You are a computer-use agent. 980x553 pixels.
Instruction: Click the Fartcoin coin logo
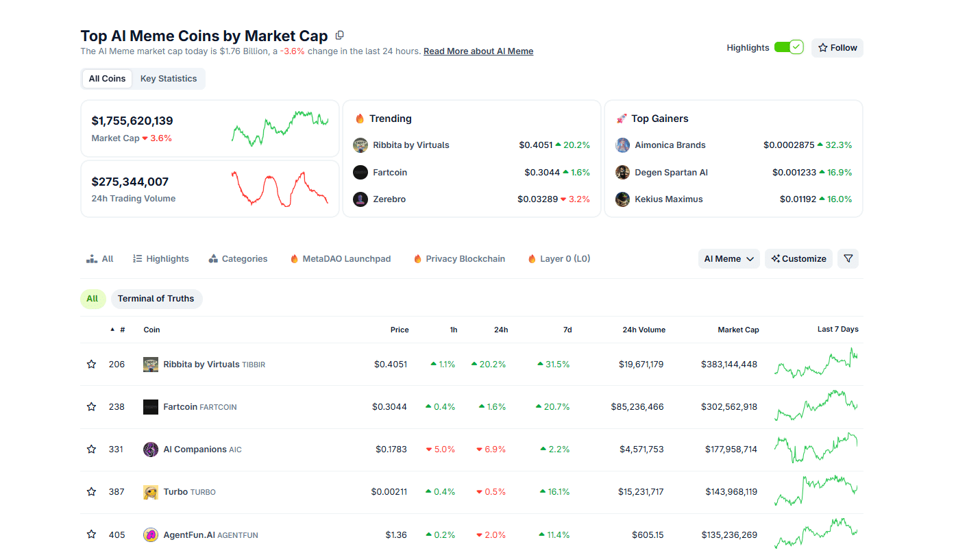pyautogui.click(x=151, y=406)
